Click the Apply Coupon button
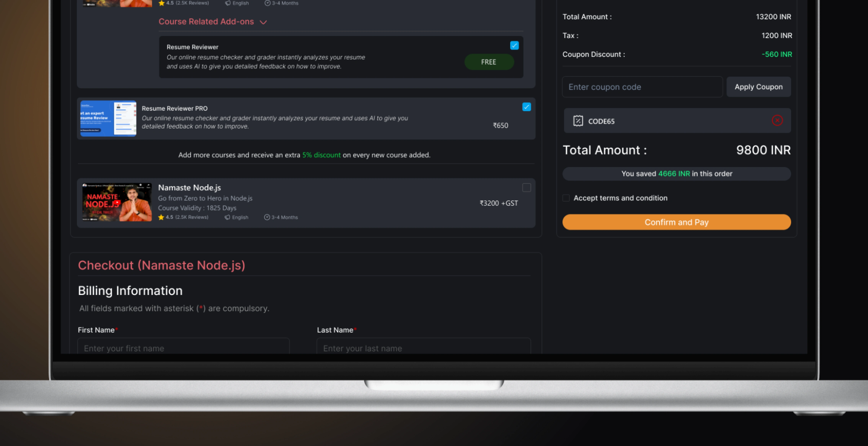 pos(759,87)
